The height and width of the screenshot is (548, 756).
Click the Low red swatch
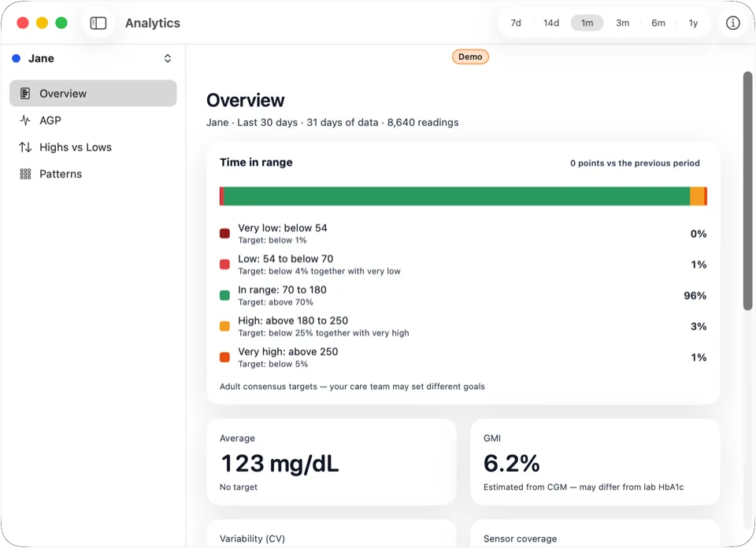[x=224, y=265]
